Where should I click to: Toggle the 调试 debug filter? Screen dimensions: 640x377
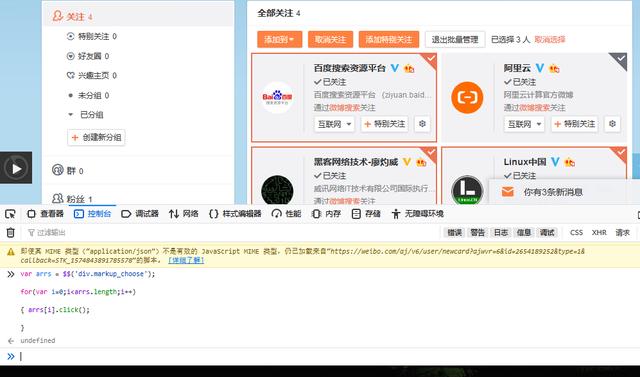click(x=547, y=233)
